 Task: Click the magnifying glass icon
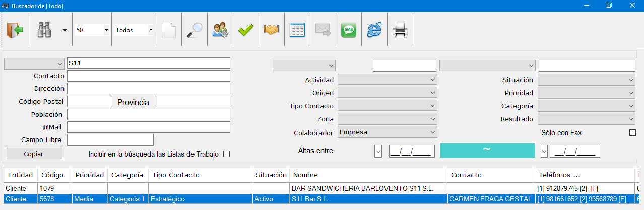pos(194,30)
